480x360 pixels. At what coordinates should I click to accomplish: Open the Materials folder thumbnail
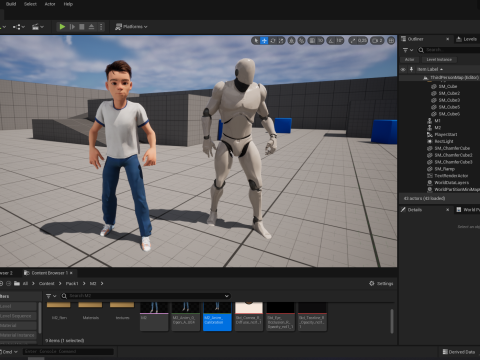[x=90, y=311]
